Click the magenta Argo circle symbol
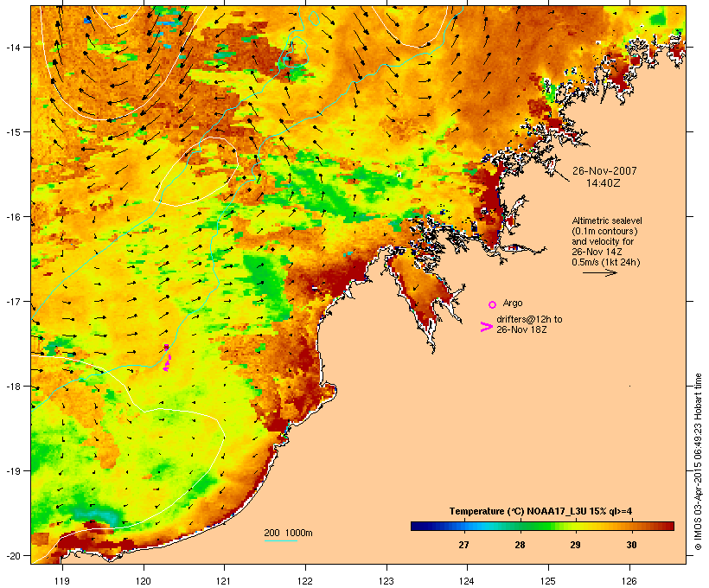The width and height of the screenshot is (709, 588). point(493,304)
